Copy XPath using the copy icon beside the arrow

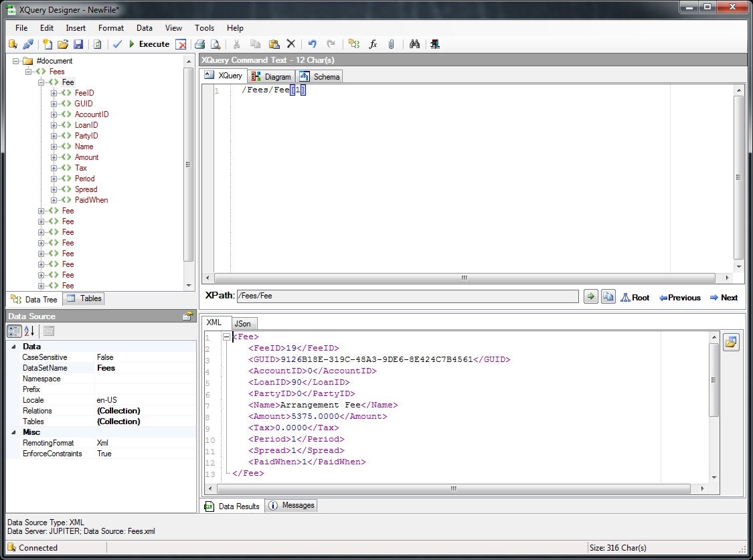607,296
